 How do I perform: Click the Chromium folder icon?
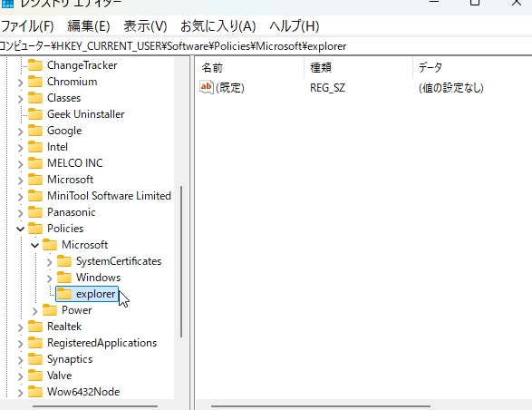[35, 82]
